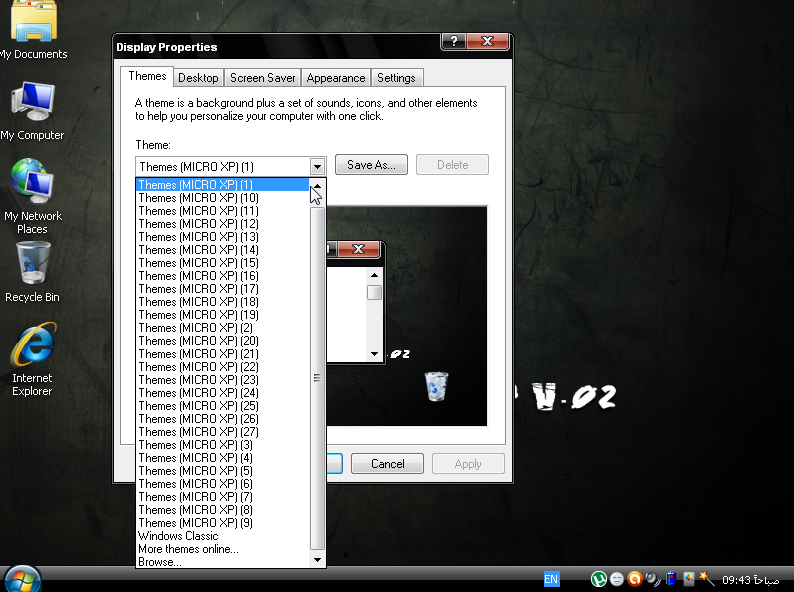Image resolution: width=794 pixels, height=592 pixels.
Task: Choose Themes (MICRO XP) (2)
Action: pos(223,328)
